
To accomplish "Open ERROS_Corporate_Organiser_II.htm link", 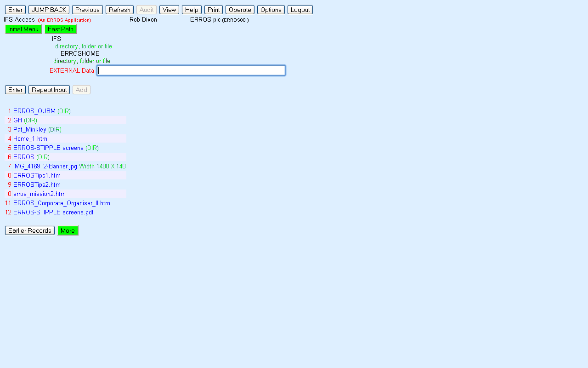I will point(62,203).
